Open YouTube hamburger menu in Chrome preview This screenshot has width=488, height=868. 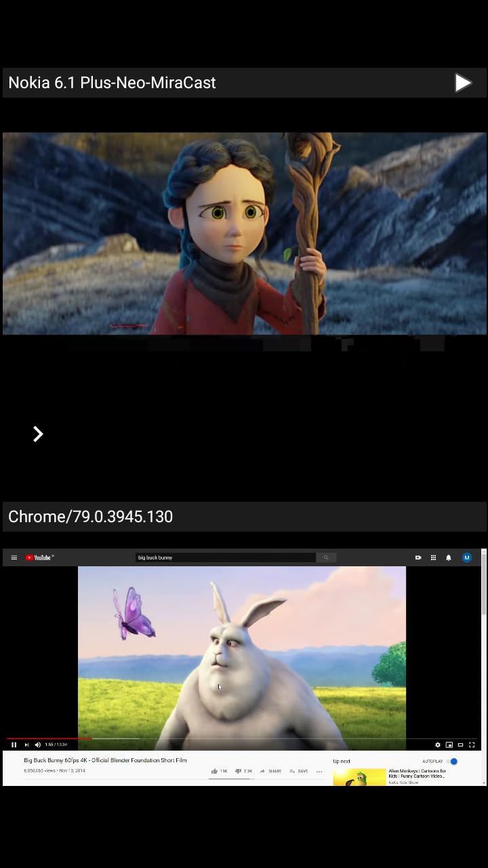[14, 557]
